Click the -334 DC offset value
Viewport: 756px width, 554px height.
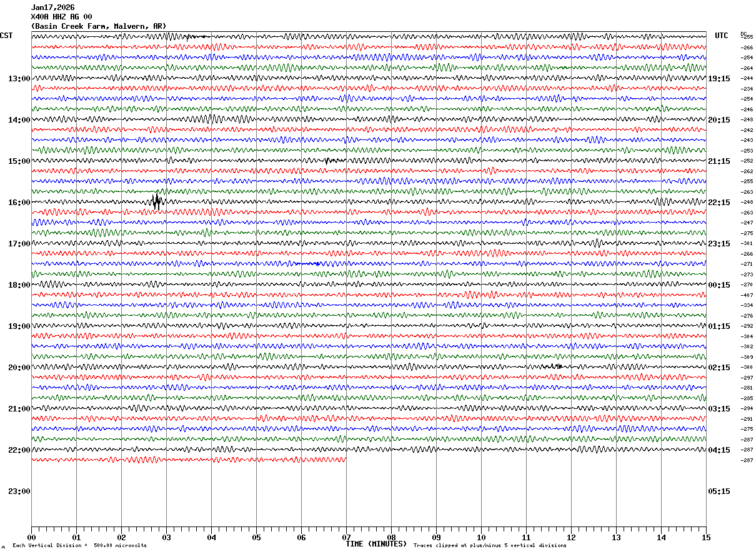[x=747, y=305]
